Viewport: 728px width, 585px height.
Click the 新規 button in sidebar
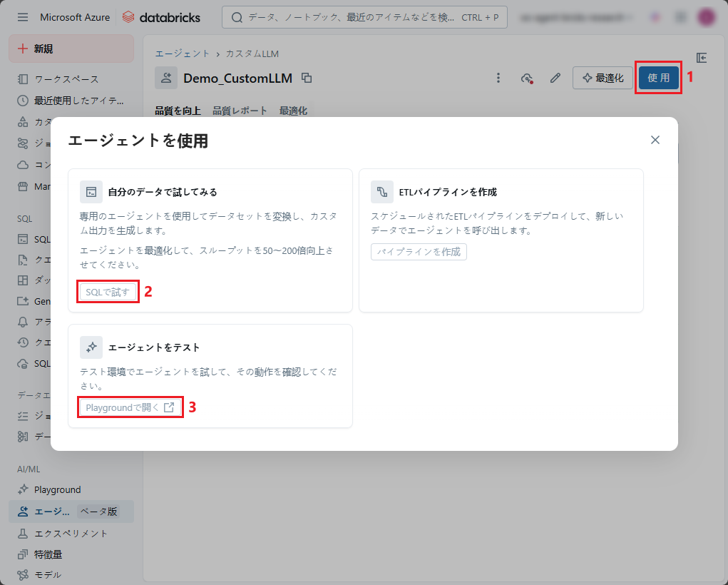click(71, 49)
